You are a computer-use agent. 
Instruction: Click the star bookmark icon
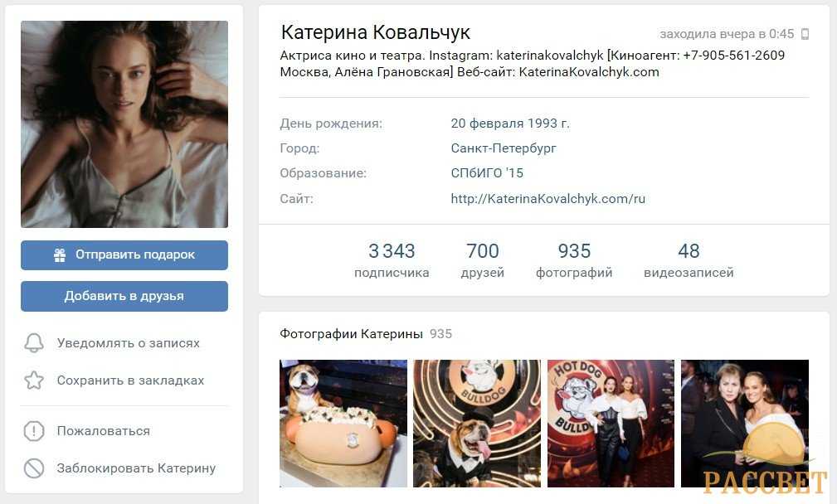[x=34, y=380]
